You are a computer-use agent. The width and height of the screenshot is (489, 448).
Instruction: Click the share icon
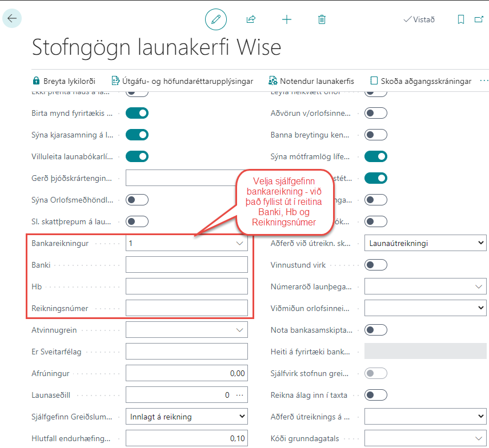click(251, 19)
